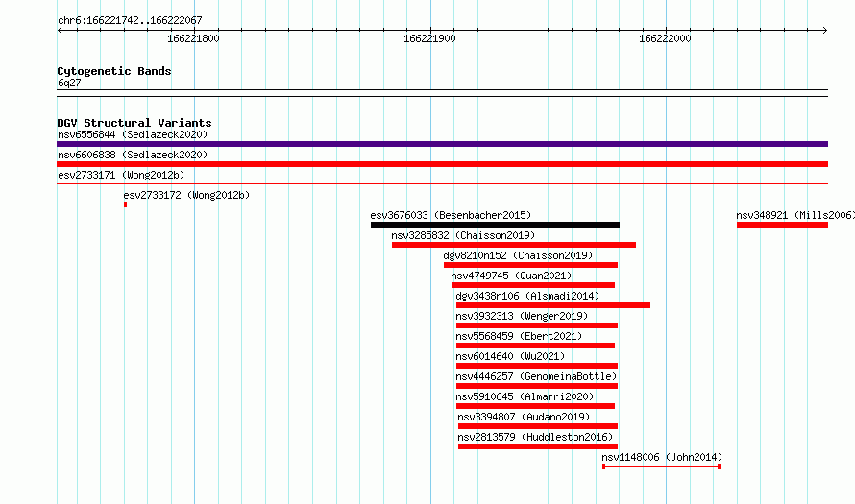
Task: Select the black esv3676033 Besenbacher2015 bar
Action: click(x=495, y=225)
